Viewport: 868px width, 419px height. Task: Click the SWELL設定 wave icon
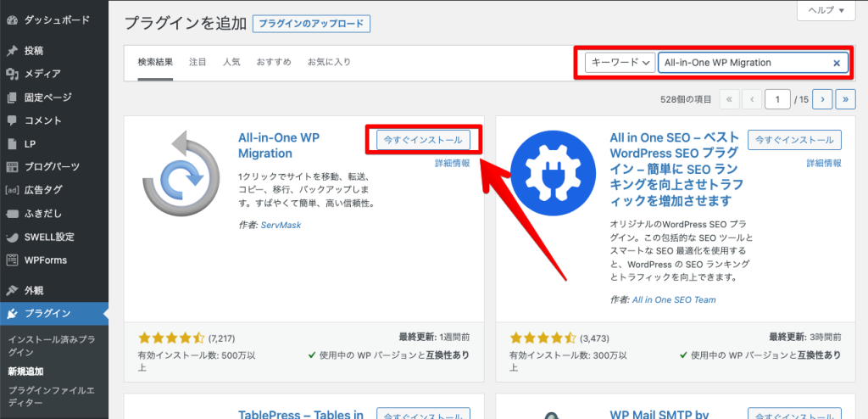coord(12,237)
